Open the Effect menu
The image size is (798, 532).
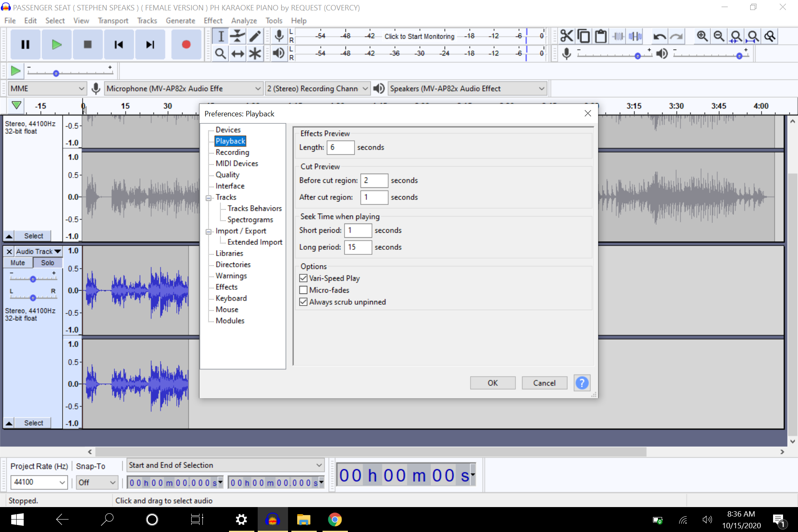pyautogui.click(x=213, y=20)
